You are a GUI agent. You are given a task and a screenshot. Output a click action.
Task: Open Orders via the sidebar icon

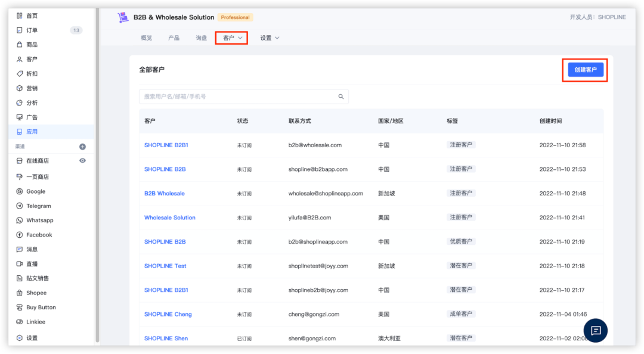click(x=20, y=30)
